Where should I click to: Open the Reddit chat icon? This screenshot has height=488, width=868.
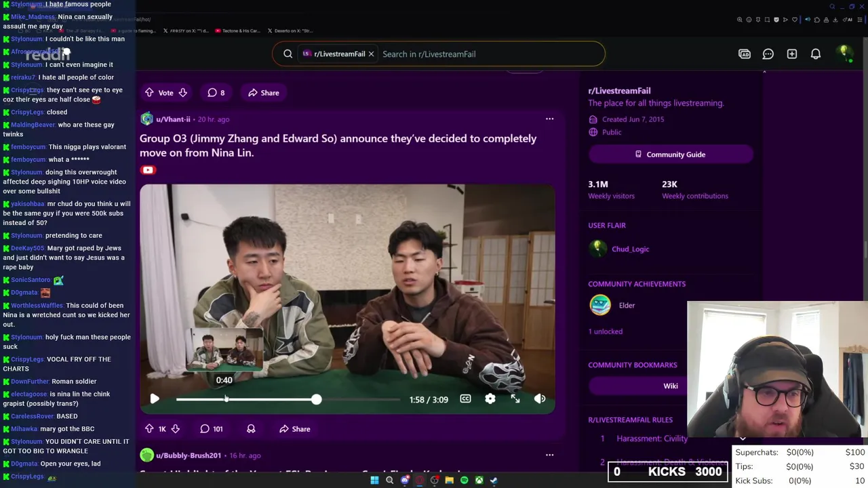[x=768, y=54]
